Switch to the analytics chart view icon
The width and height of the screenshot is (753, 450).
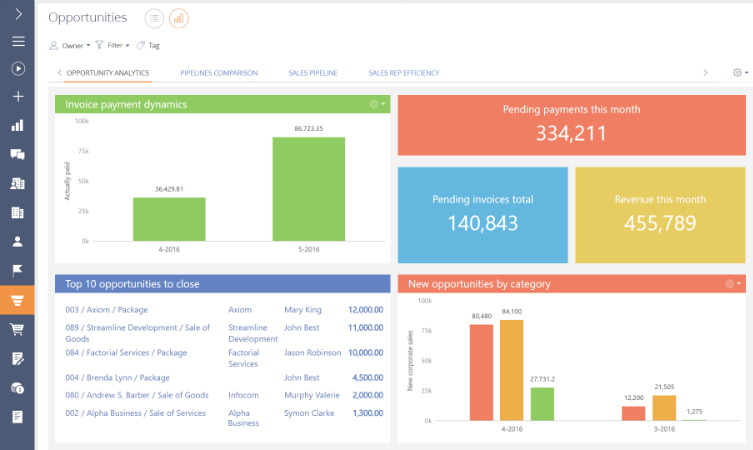[x=178, y=18]
